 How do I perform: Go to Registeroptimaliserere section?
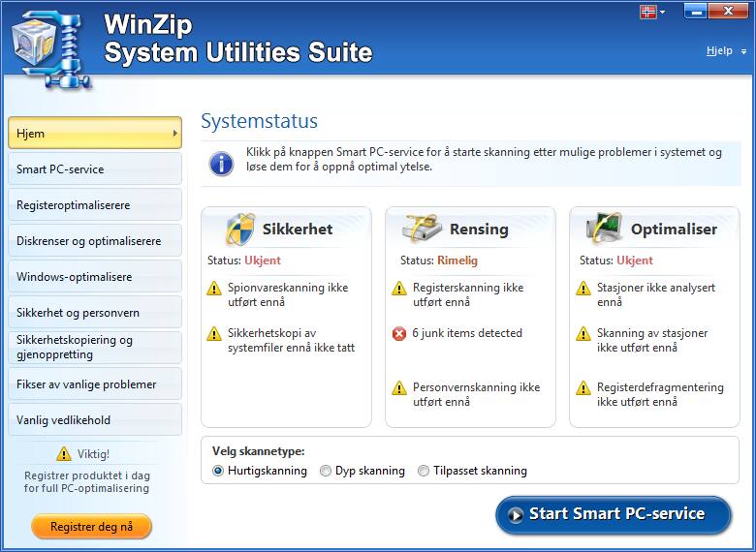point(94,205)
